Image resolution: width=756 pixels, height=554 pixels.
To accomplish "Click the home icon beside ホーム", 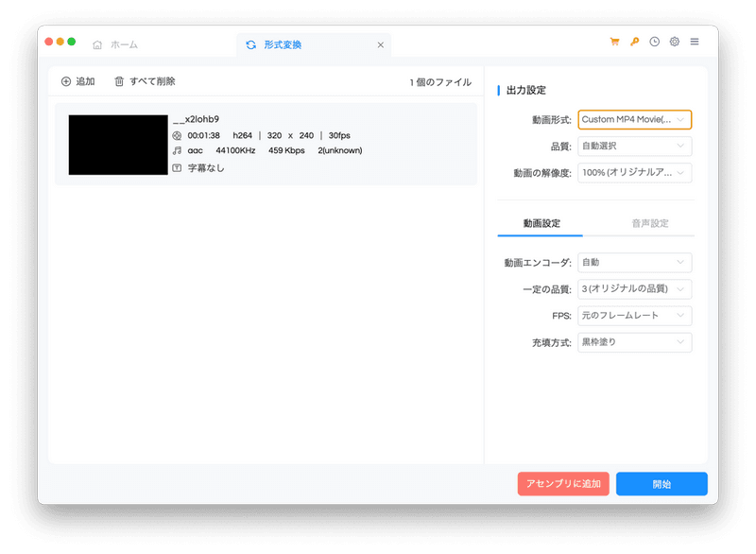I will coord(97,44).
